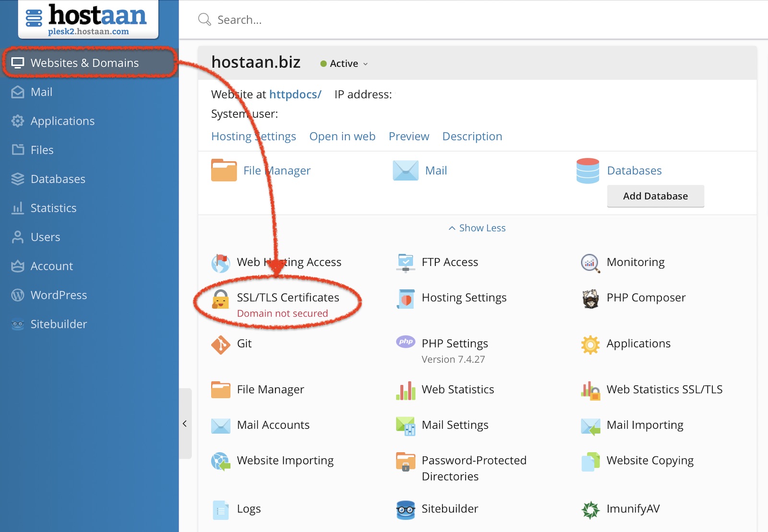768x532 pixels.
Task: Open the PHP Composer text link
Action: pyautogui.click(x=646, y=298)
